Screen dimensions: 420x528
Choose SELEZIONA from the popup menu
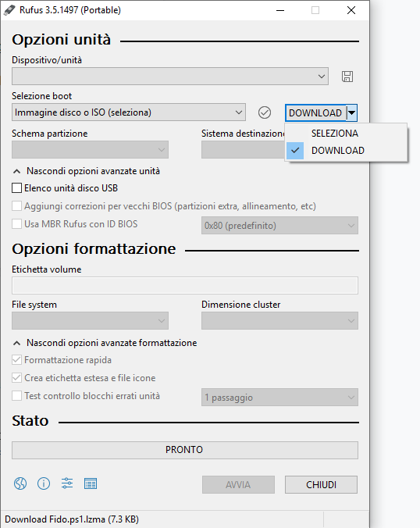(x=347, y=134)
